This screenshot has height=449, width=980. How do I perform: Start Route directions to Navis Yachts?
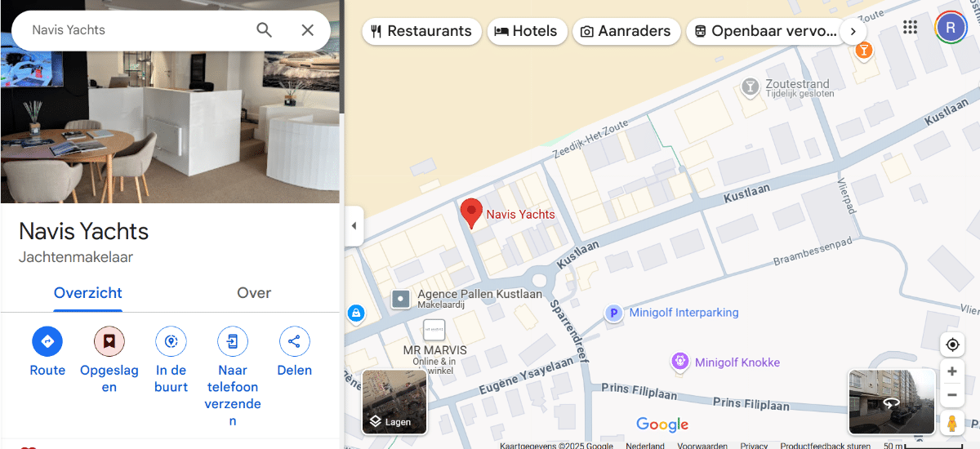pos(47,352)
